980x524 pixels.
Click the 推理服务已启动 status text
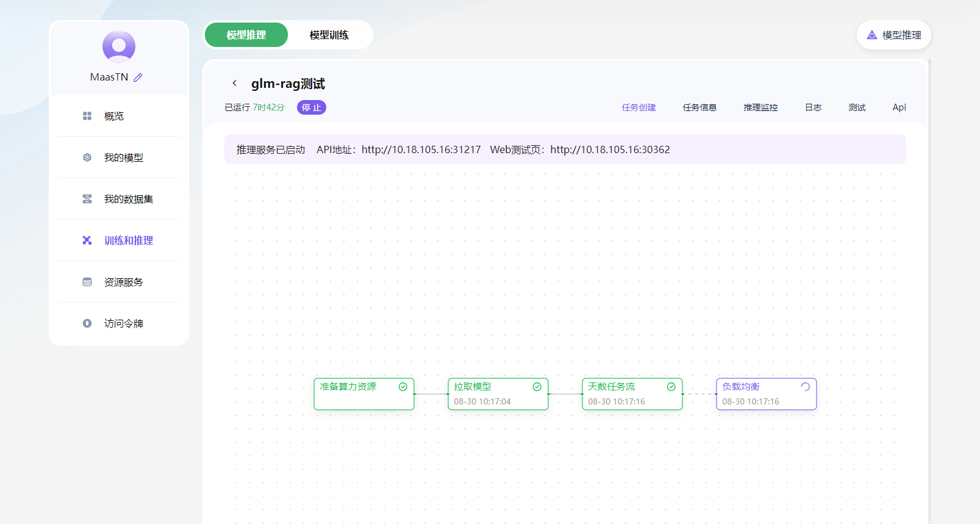click(271, 149)
